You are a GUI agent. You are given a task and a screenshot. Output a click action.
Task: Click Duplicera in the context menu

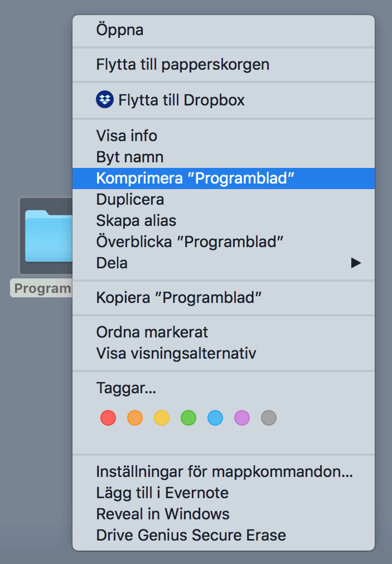[x=130, y=199]
